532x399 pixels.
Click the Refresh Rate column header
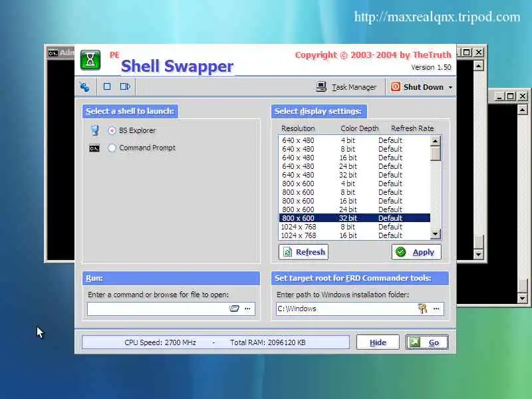412,128
